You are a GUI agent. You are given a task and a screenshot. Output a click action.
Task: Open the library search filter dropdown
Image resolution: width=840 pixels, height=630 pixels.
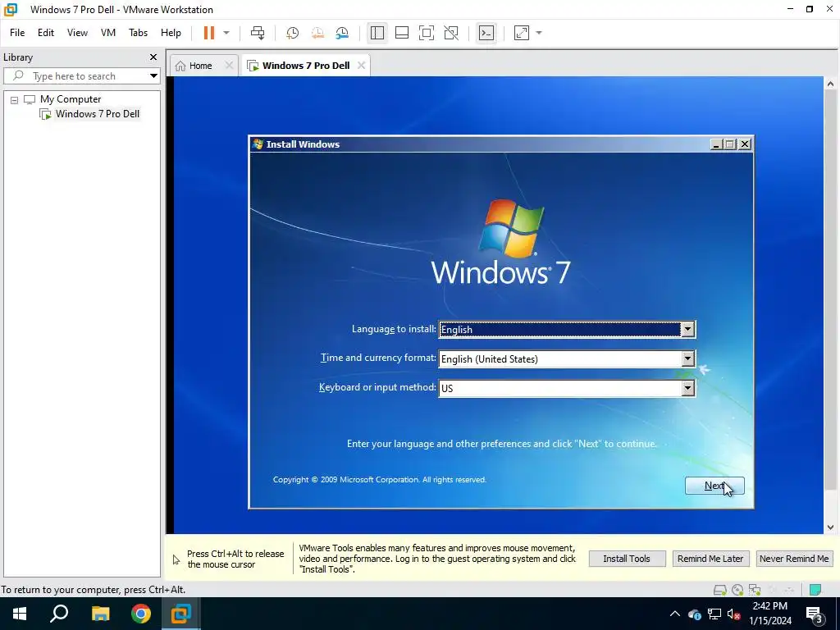point(153,76)
